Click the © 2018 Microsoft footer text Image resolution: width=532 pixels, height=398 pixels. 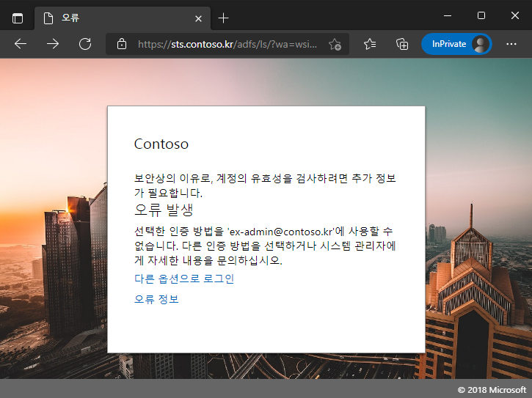[492, 390]
